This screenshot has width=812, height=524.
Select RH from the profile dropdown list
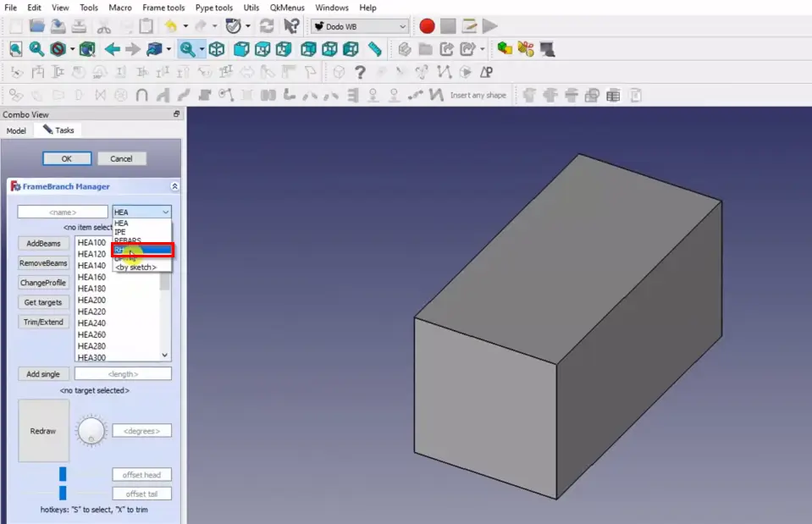coord(142,250)
